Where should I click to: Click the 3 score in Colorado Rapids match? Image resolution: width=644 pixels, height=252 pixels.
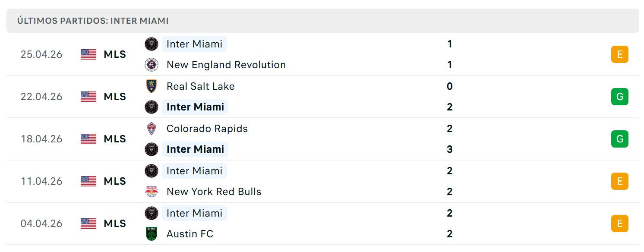click(450, 149)
